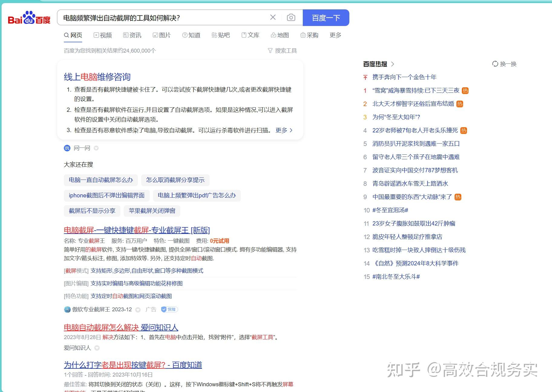Open hot topic 《自然》预测2024年8大科学事件

click(x=415, y=263)
